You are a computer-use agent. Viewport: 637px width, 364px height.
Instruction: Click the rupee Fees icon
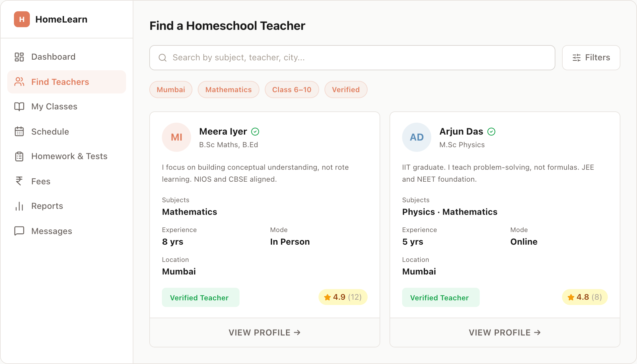pos(19,181)
